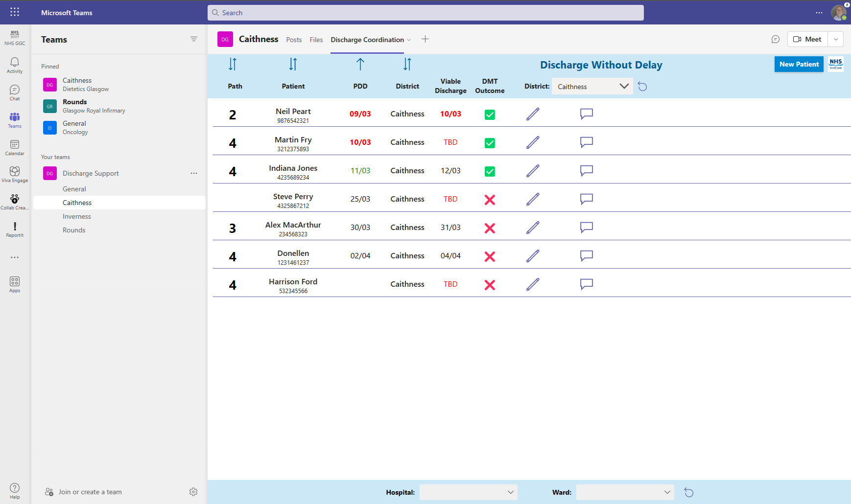
Task: Change Steve Perry's red X DMT Outcome
Action: (x=490, y=199)
